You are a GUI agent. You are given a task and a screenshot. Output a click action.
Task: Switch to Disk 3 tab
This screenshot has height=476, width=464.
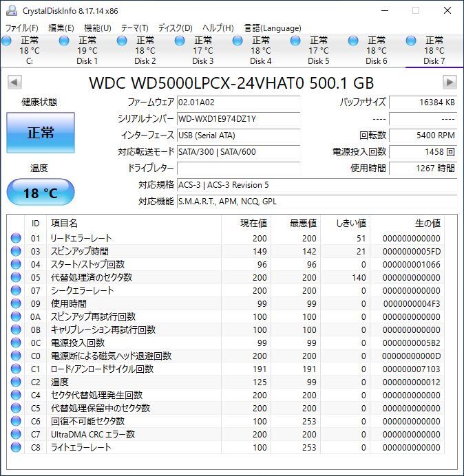[x=202, y=50]
